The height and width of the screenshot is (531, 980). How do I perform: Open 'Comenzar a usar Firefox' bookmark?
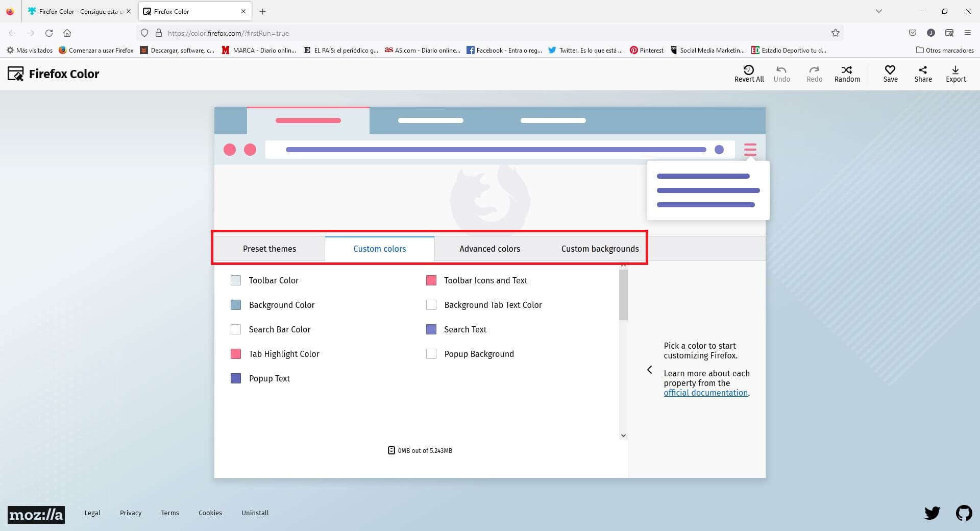[96, 50]
